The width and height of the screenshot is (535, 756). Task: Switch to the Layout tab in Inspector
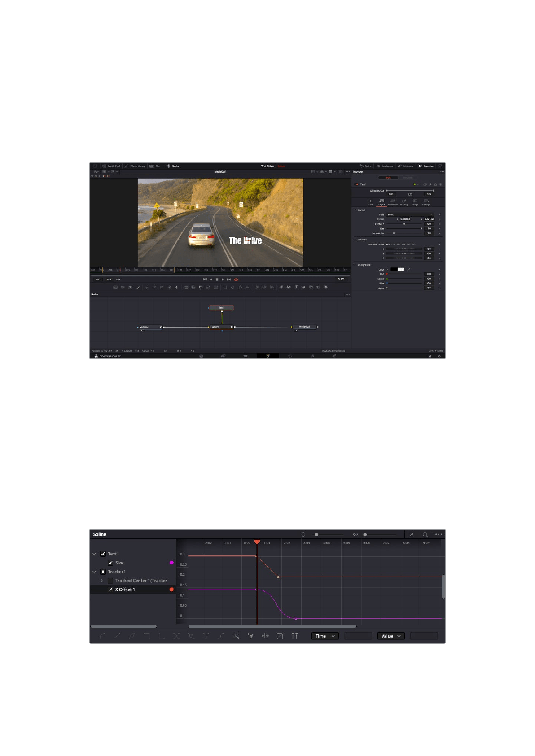pyautogui.click(x=382, y=202)
